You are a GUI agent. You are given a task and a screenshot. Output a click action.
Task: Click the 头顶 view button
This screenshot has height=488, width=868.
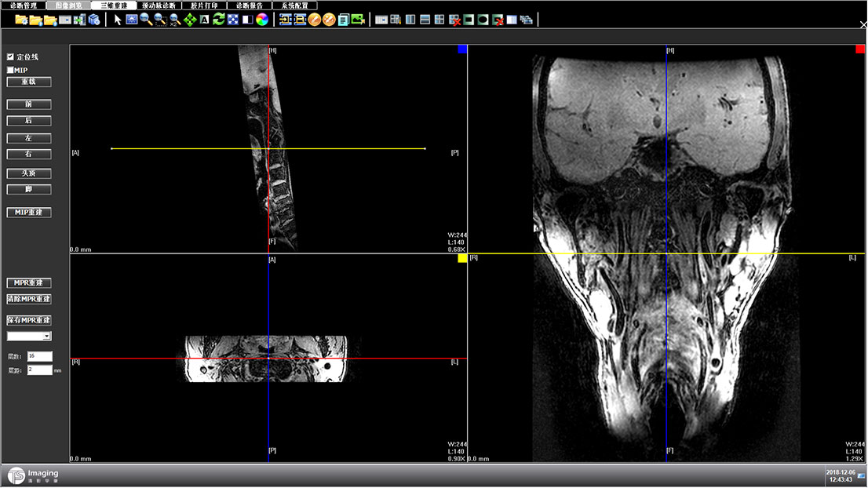[29, 173]
